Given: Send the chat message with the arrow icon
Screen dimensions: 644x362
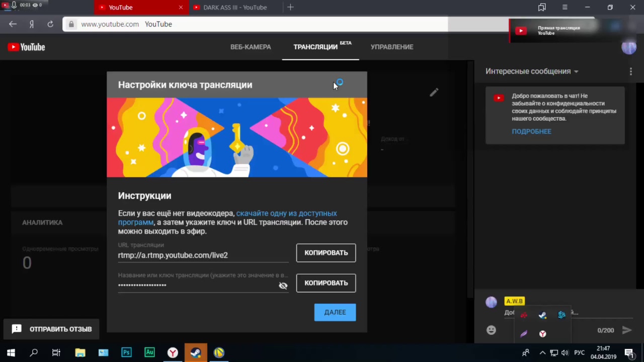Looking at the screenshot, I should (626, 330).
